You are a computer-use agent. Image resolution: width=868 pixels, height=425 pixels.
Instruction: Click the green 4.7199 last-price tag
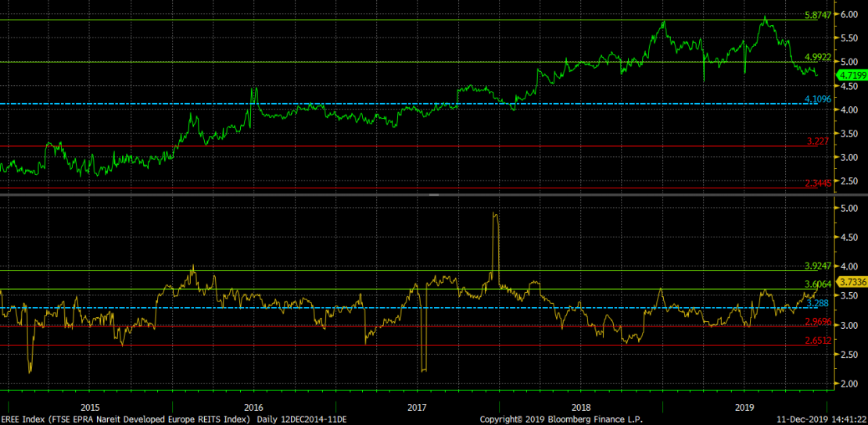850,75
